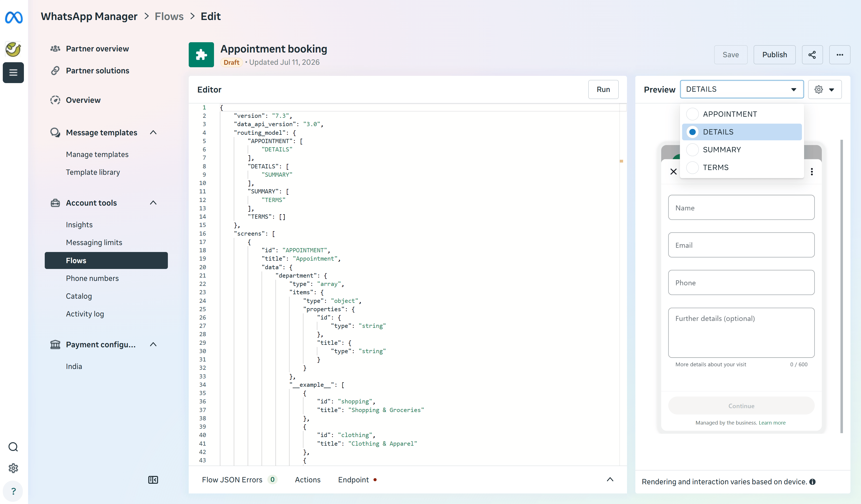Open Catalog
Viewport: 861px width, 504px height.
[79, 296]
